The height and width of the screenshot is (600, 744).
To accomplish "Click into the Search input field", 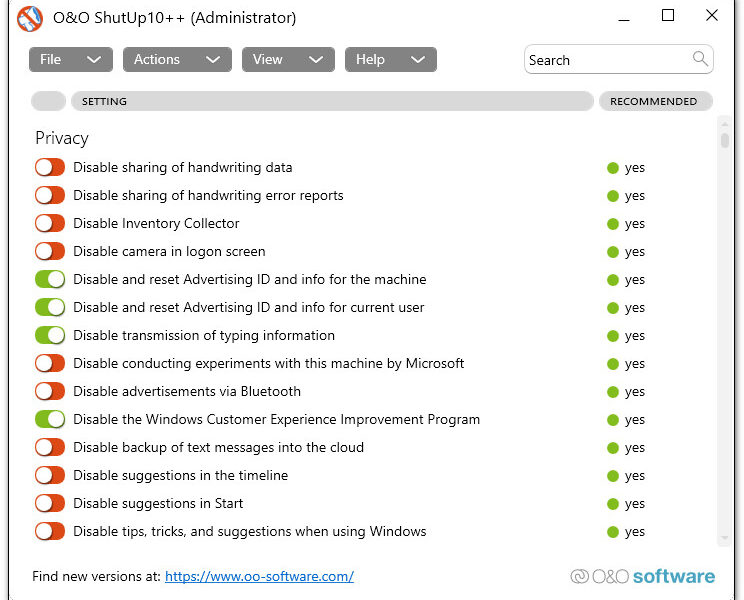I will tap(605, 60).
